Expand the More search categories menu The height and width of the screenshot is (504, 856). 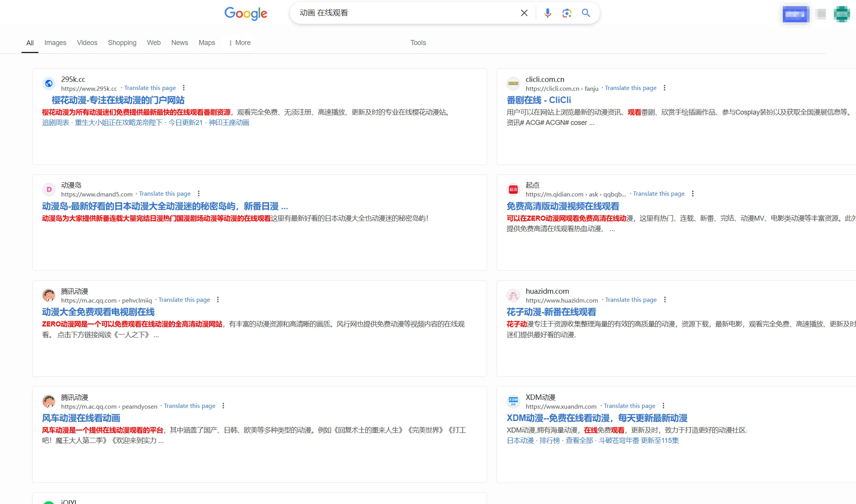(x=239, y=43)
